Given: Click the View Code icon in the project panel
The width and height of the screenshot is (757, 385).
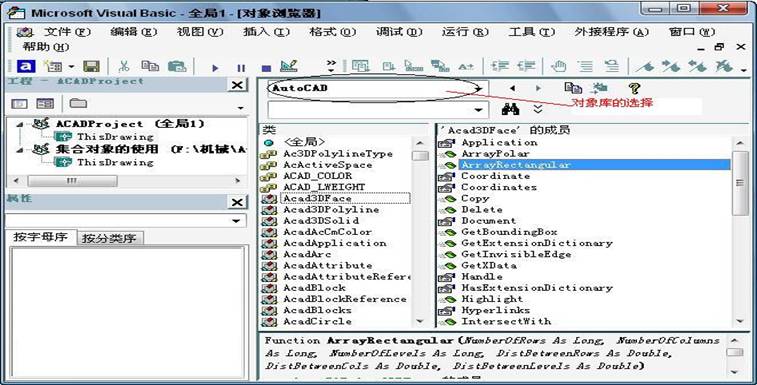Looking at the screenshot, I should pyautogui.click(x=19, y=103).
